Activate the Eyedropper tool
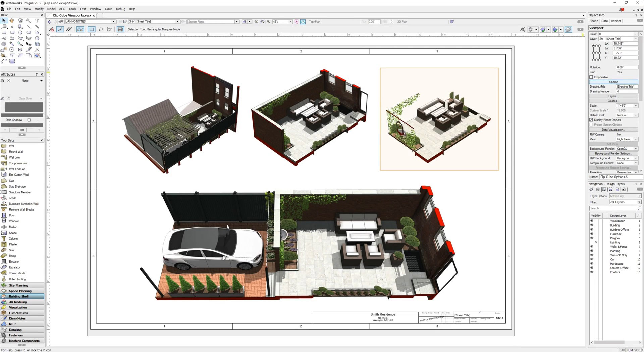Screen dimensions: 644x352 12,44
